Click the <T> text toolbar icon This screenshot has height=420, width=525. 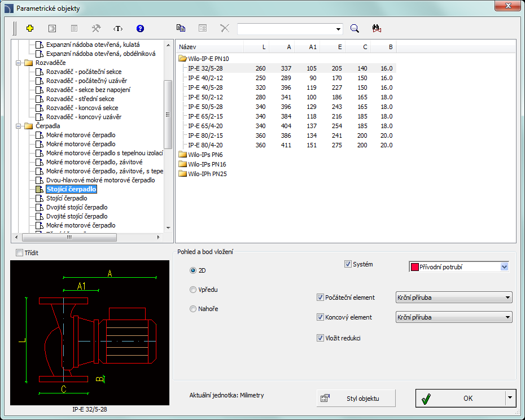click(118, 28)
